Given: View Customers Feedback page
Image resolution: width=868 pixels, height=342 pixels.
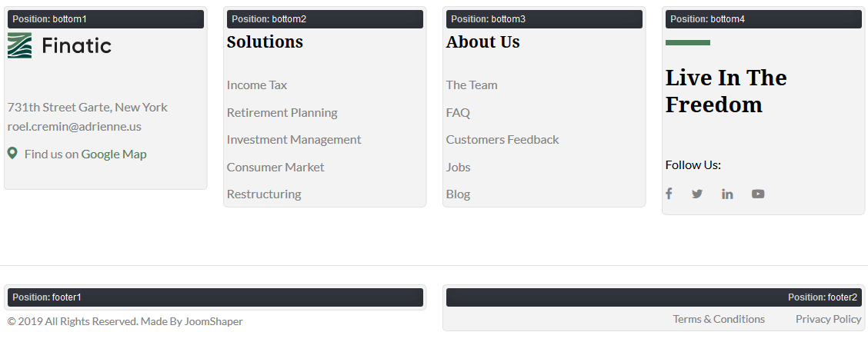Looking at the screenshot, I should (502, 139).
